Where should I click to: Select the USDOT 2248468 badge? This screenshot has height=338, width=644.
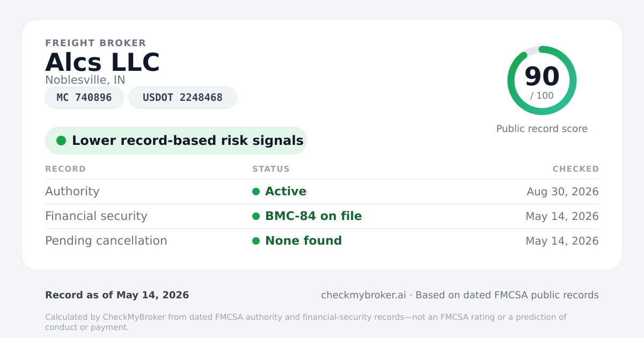(182, 98)
